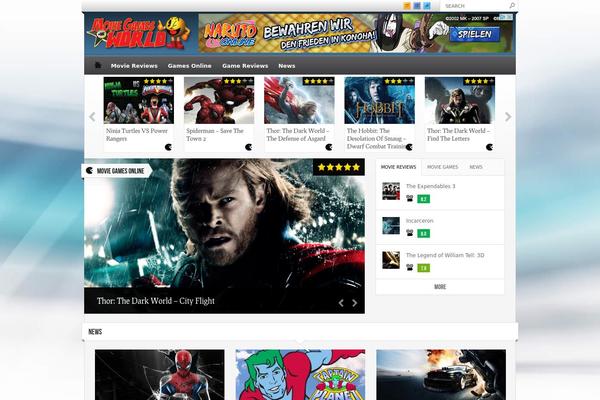The height and width of the screenshot is (400, 600).
Task: Open The Legend of William Tell: 3D link
Action: [445, 255]
